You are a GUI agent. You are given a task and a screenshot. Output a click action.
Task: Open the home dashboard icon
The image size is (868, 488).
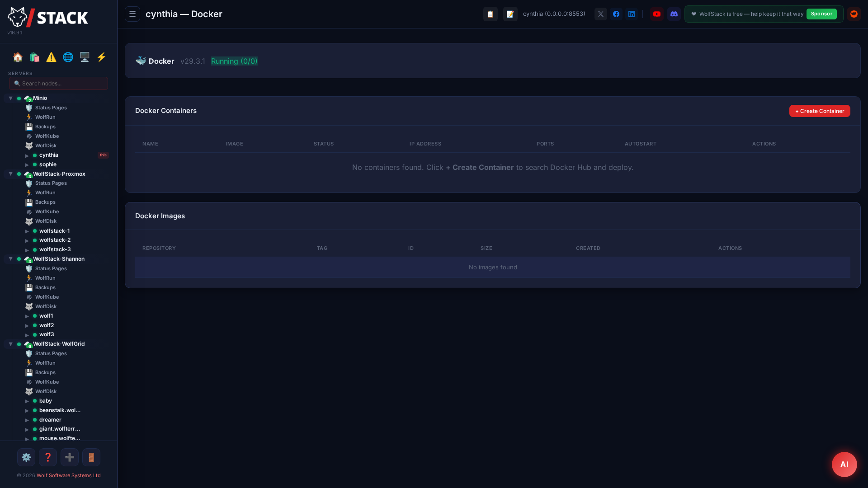(x=18, y=57)
